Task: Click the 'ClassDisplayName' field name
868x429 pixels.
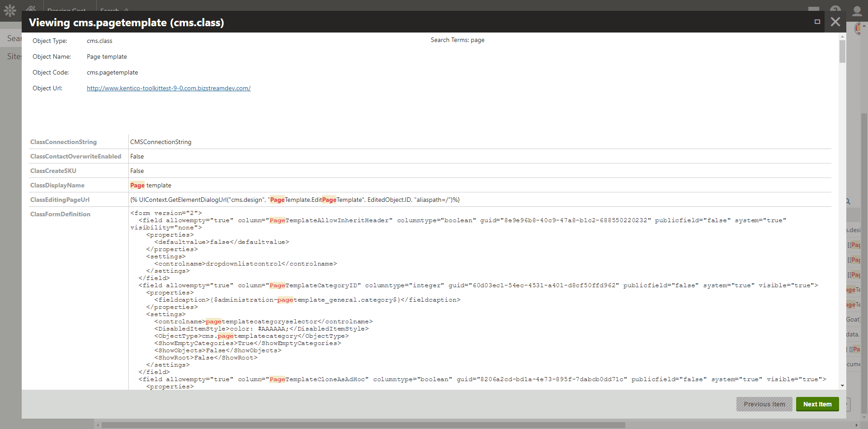Action: pos(57,185)
